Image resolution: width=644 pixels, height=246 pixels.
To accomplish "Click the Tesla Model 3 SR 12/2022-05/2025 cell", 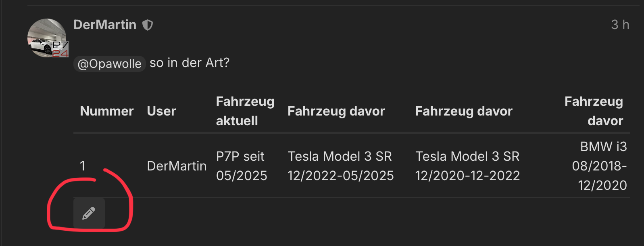I will click(x=340, y=166).
